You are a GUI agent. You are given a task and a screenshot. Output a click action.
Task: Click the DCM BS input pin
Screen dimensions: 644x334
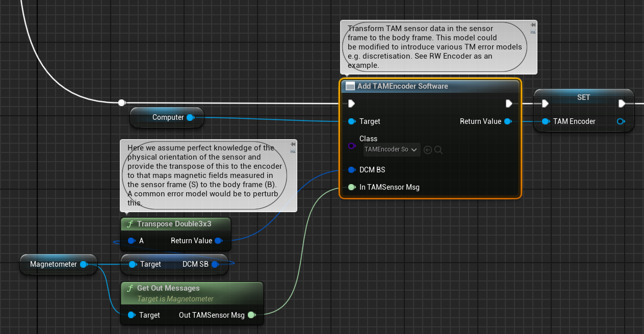(352, 170)
